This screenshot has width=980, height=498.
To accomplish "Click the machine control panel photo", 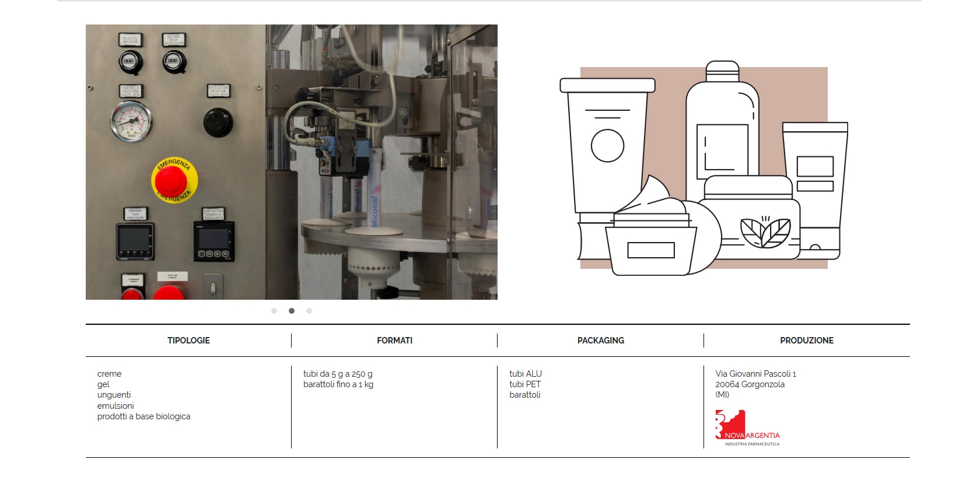I will coord(292,162).
